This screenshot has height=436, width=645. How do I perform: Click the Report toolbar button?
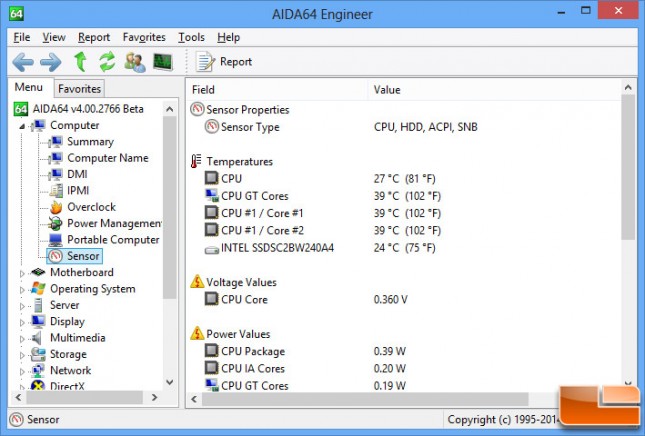pyautogui.click(x=224, y=62)
